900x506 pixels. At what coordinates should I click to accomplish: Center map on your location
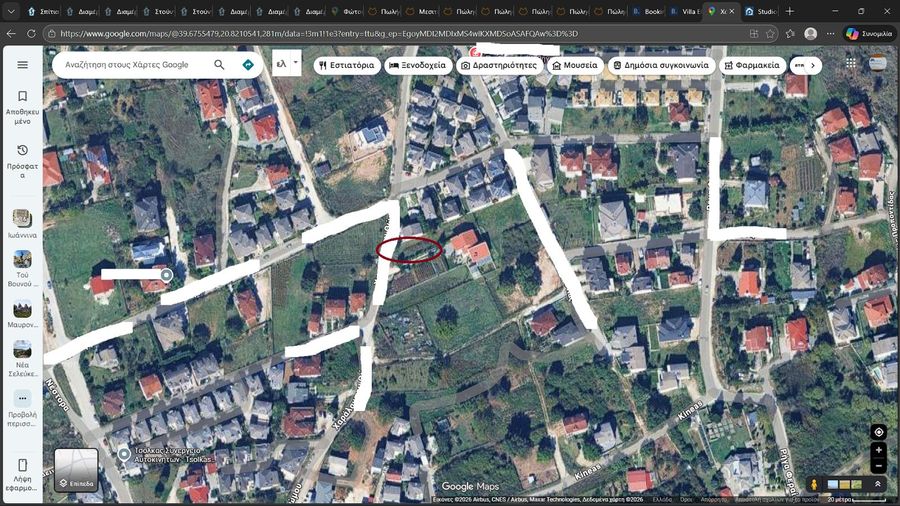click(878, 432)
